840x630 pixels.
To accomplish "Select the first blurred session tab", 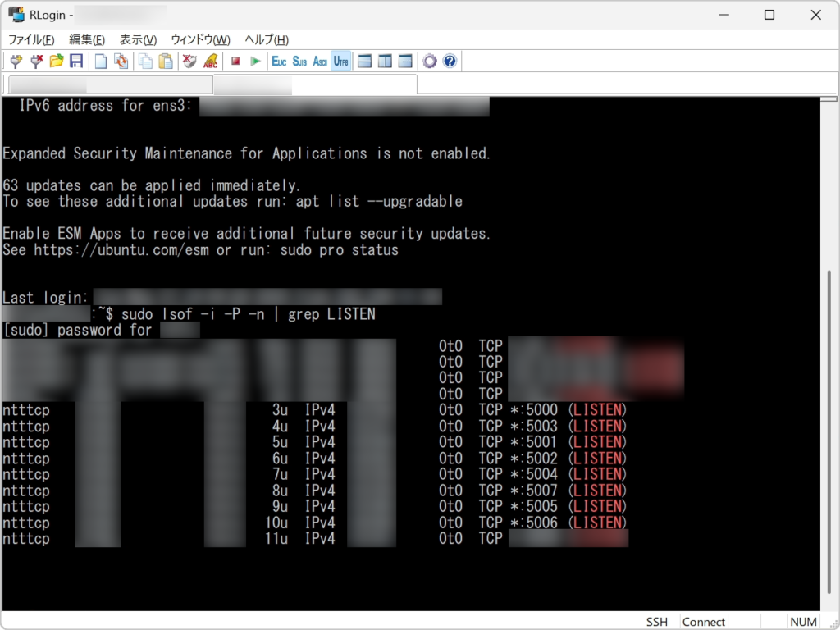I will (110, 84).
